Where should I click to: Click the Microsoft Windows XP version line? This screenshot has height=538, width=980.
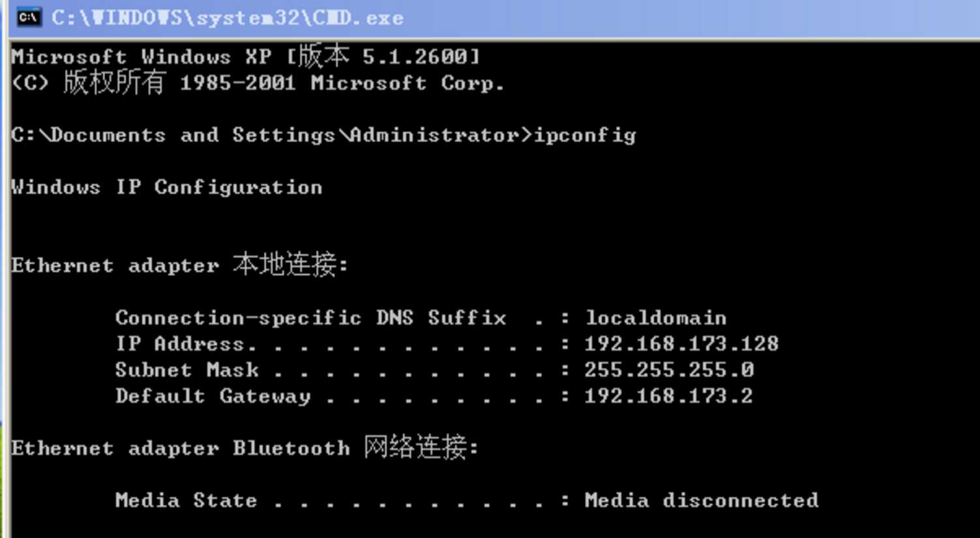coord(246,56)
